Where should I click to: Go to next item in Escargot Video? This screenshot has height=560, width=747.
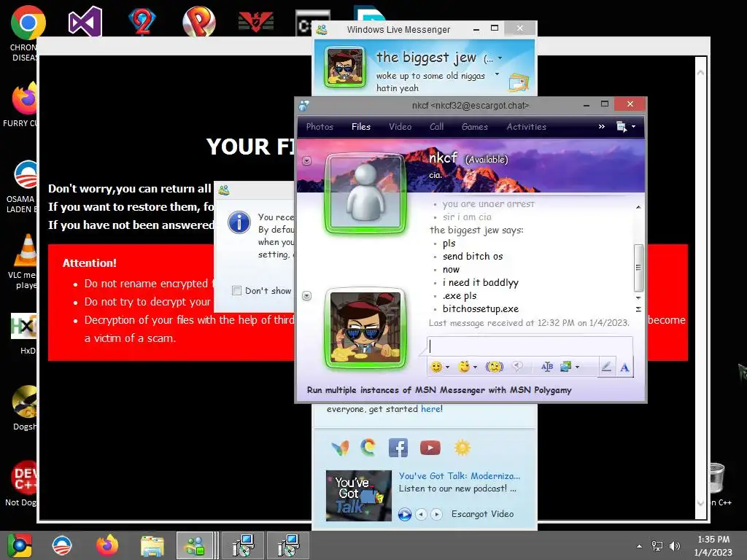coord(436,514)
